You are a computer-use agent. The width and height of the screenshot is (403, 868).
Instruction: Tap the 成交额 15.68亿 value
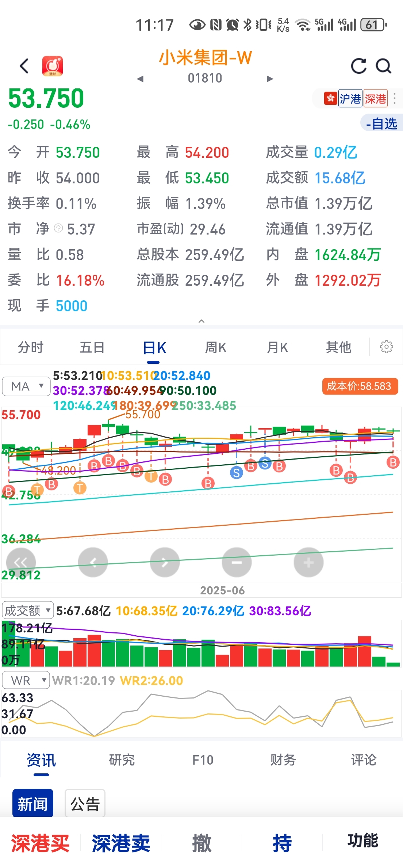coord(340,178)
